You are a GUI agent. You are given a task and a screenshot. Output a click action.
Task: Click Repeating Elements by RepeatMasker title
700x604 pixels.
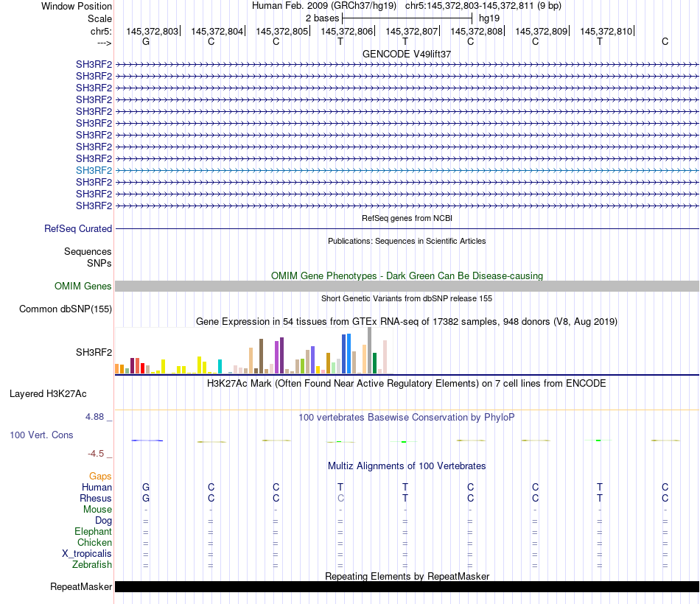pyautogui.click(x=407, y=576)
